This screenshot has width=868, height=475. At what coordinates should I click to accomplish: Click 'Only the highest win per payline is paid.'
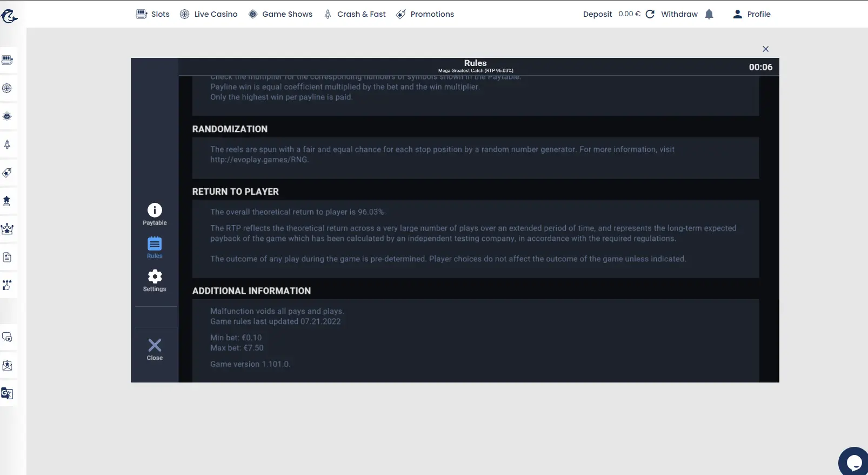pos(281,97)
